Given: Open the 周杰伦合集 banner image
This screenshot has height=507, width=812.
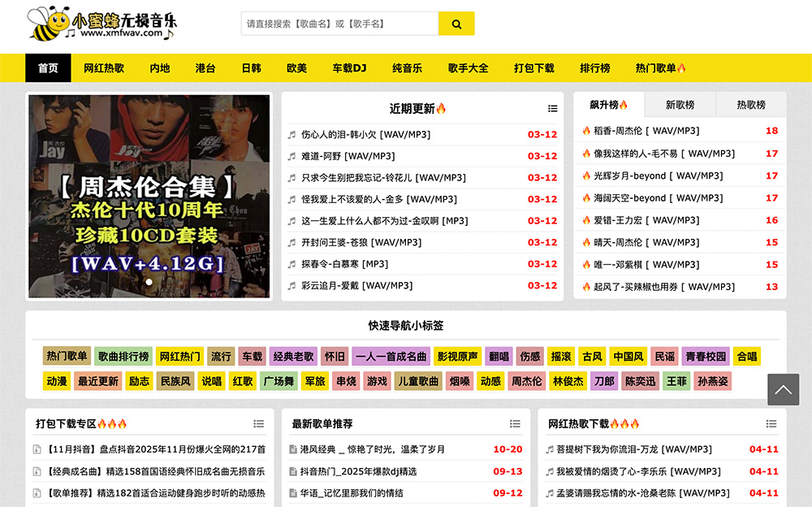Looking at the screenshot, I should pos(149,195).
